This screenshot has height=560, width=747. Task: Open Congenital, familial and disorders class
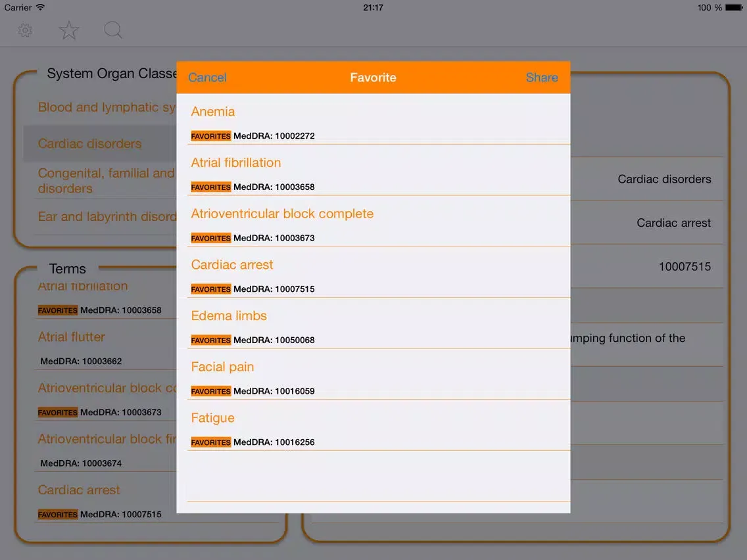click(107, 181)
